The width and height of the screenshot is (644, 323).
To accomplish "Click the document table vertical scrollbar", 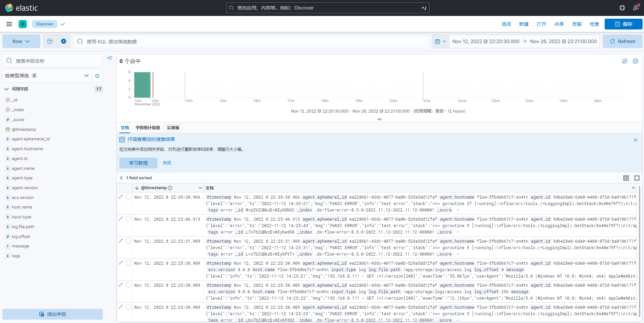I will point(640,251).
